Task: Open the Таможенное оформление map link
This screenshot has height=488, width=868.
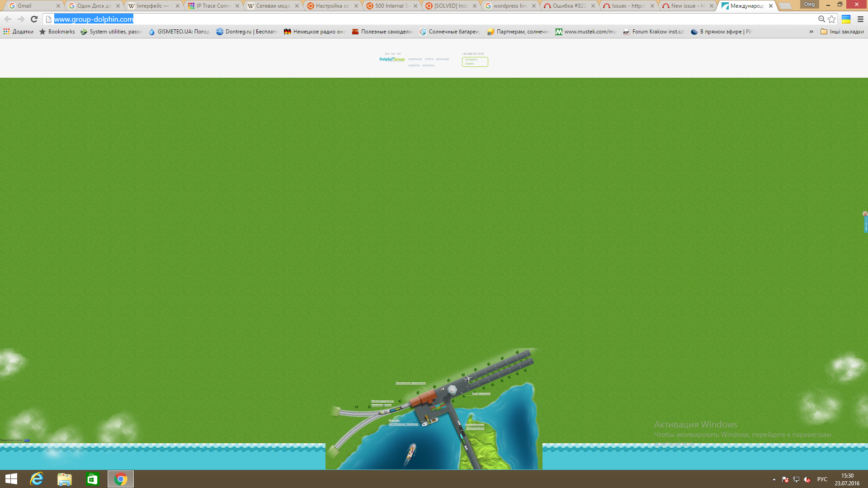Action: [x=410, y=383]
